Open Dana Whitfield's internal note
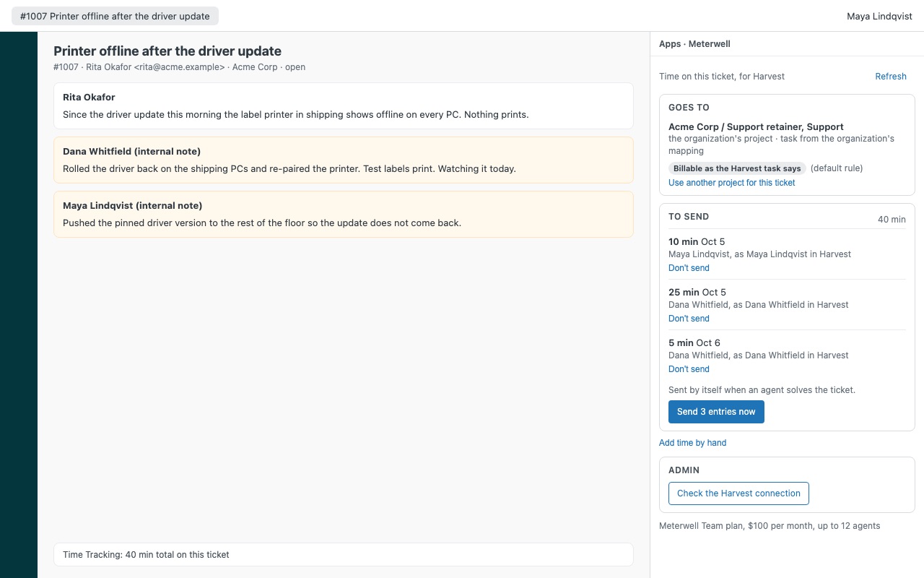924x578 pixels. point(344,160)
